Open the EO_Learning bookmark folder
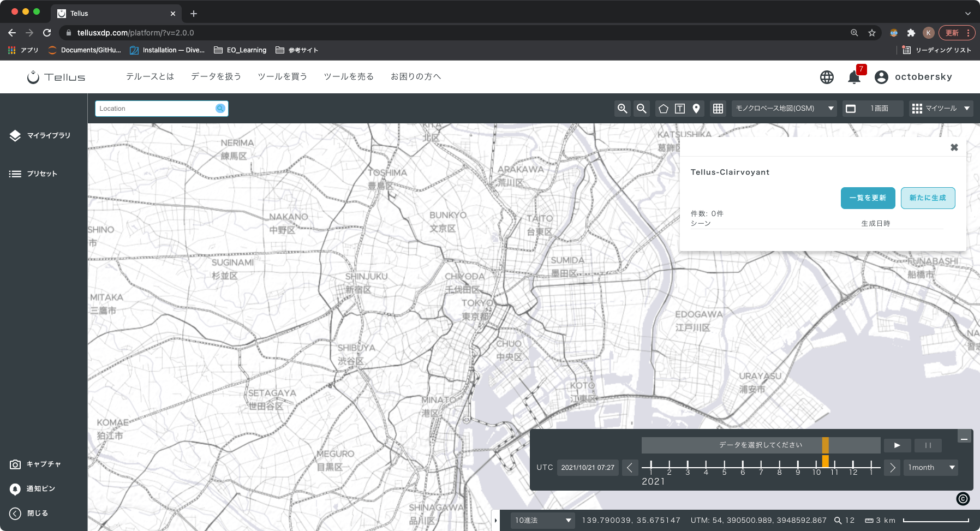Viewport: 980px width, 531px height. tap(240, 50)
